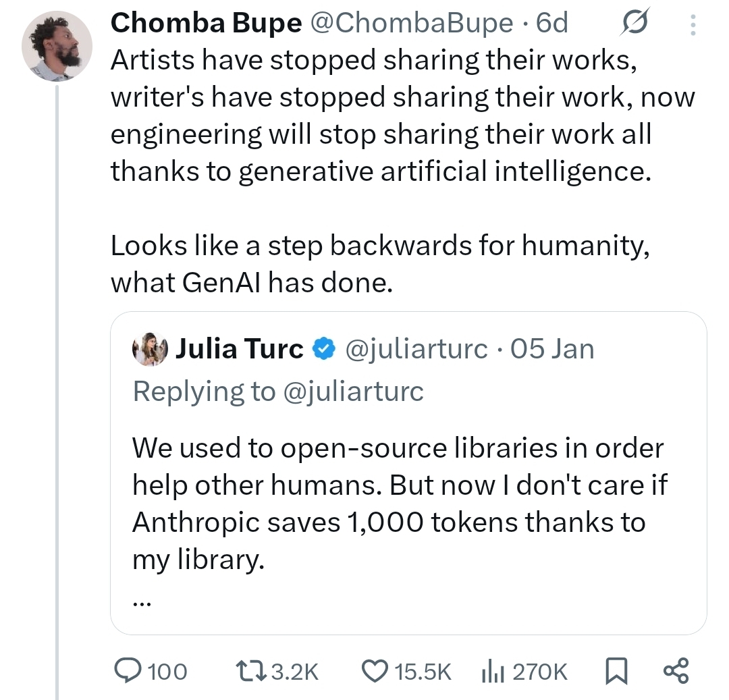Click the share icon
The width and height of the screenshot is (729, 700).
676,671
